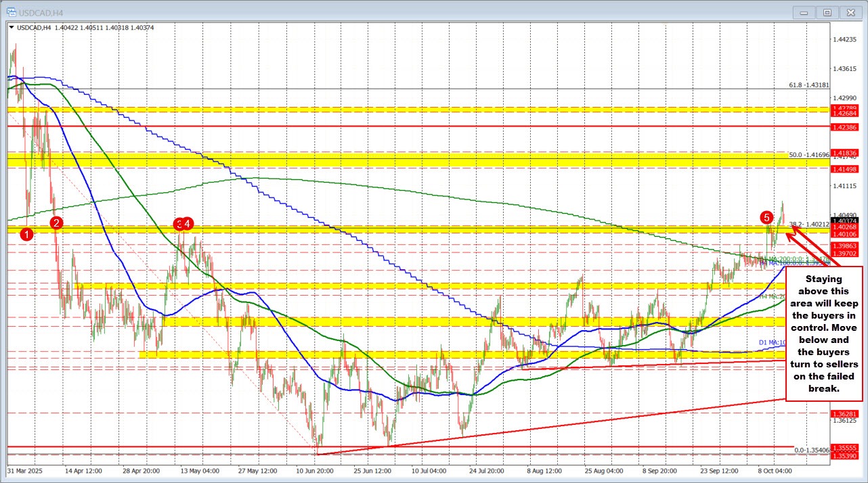Click the 50.0 - 1.41696 Fibonacci label
Viewport: 868px width, 483px height.
808,155
